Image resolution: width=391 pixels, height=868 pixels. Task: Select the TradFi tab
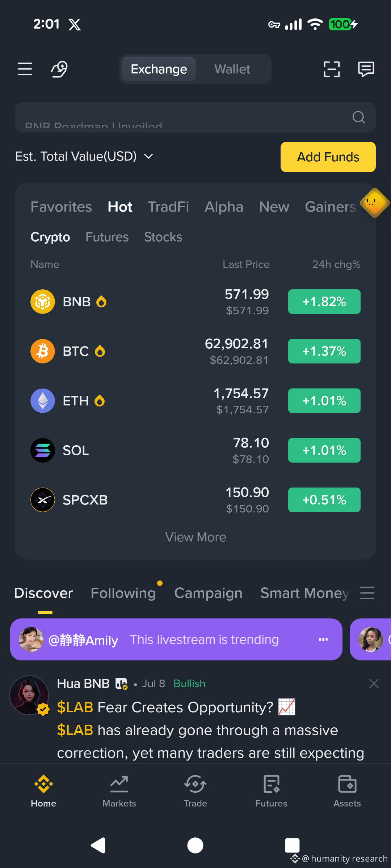(x=168, y=207)
